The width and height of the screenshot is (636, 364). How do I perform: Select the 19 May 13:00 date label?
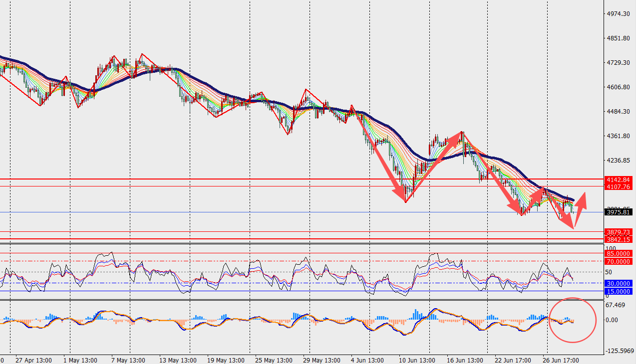tap(226, 360)
